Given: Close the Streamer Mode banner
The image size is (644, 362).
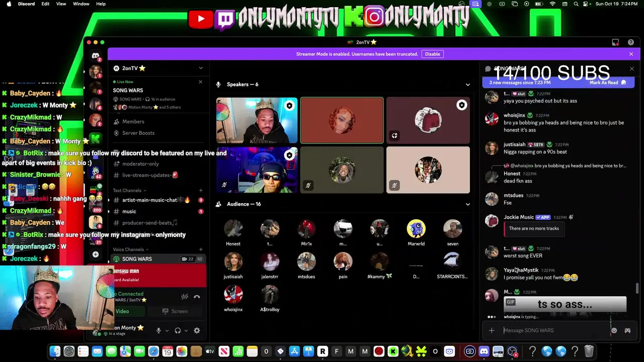Looking at the screenshot, I should (x=631, y=54).
